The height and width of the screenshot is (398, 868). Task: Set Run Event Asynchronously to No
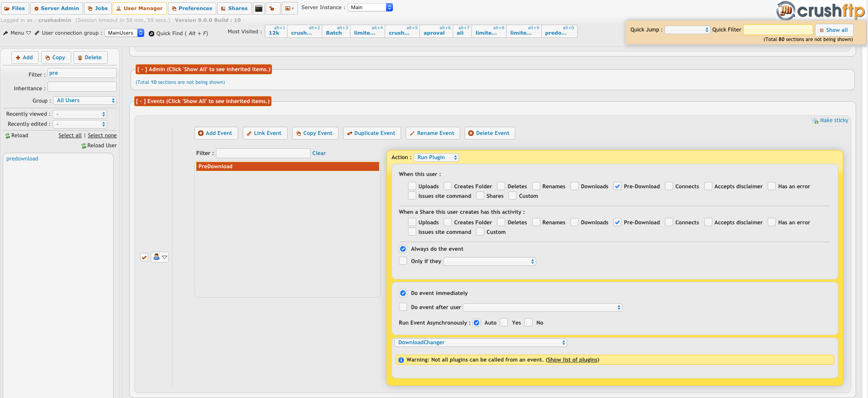[528, 323]
